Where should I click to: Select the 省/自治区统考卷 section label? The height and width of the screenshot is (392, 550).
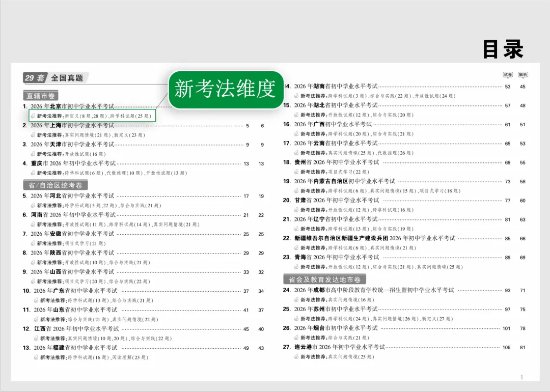click(56, 185)
